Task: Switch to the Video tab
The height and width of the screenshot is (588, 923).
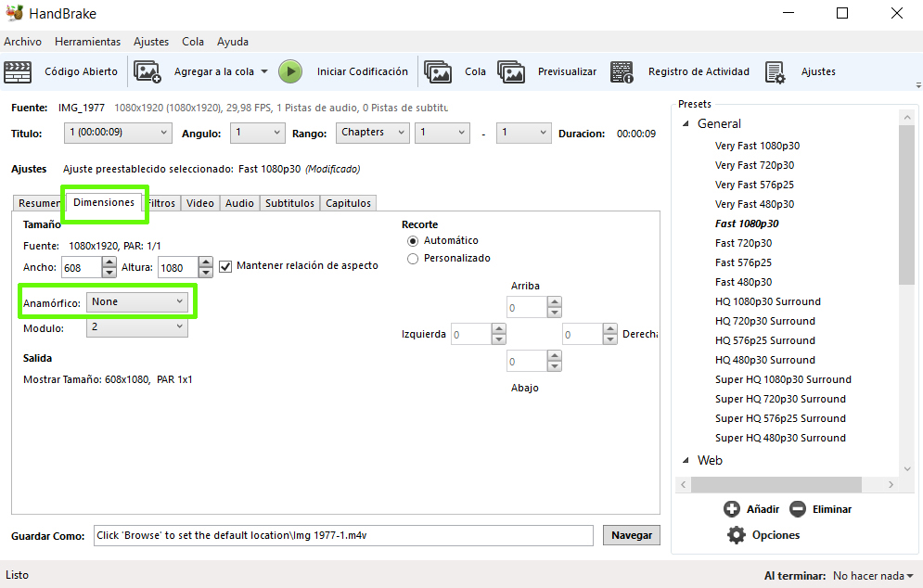Action: (x=199, y=203)
